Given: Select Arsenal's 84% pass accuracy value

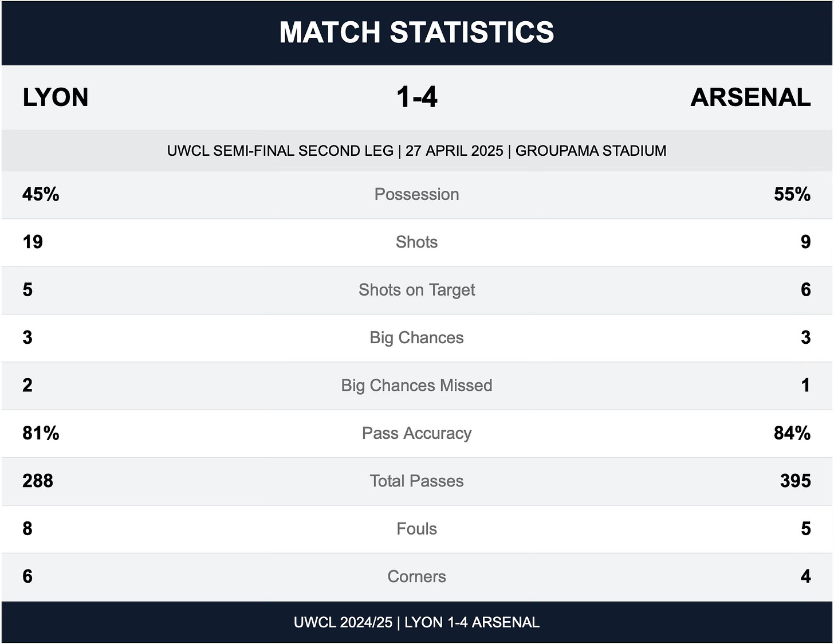Looking at the screenshot, I should pos(792,433).
